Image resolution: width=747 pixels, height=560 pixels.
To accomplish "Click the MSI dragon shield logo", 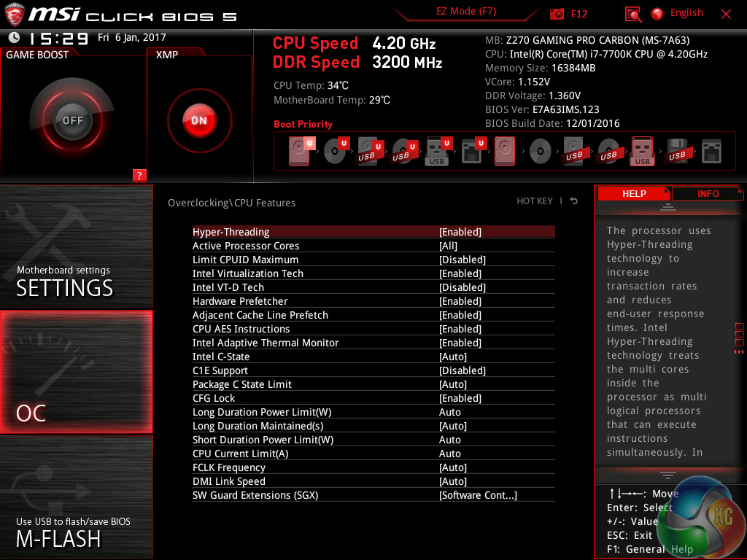I will [15, 14].
